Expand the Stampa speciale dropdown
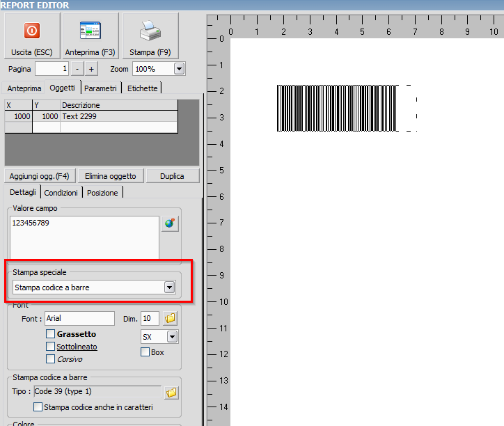This screenshot has width=504, height=426. click(169, 287)
